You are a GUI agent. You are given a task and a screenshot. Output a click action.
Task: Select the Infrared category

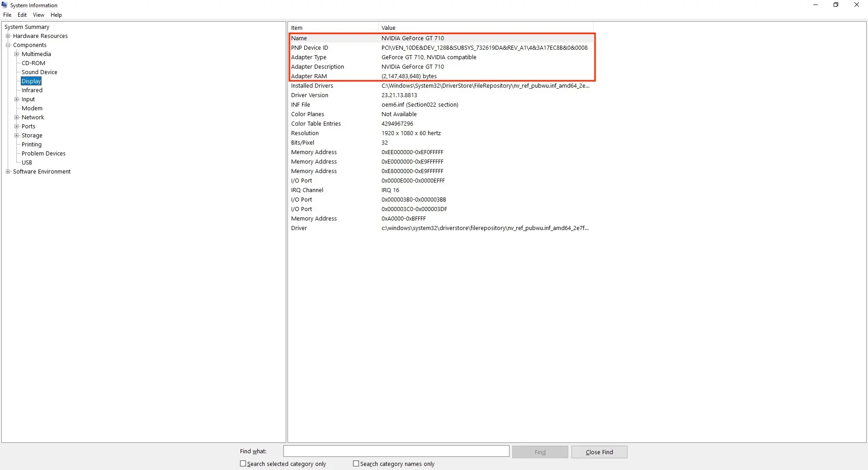point(32,90)
